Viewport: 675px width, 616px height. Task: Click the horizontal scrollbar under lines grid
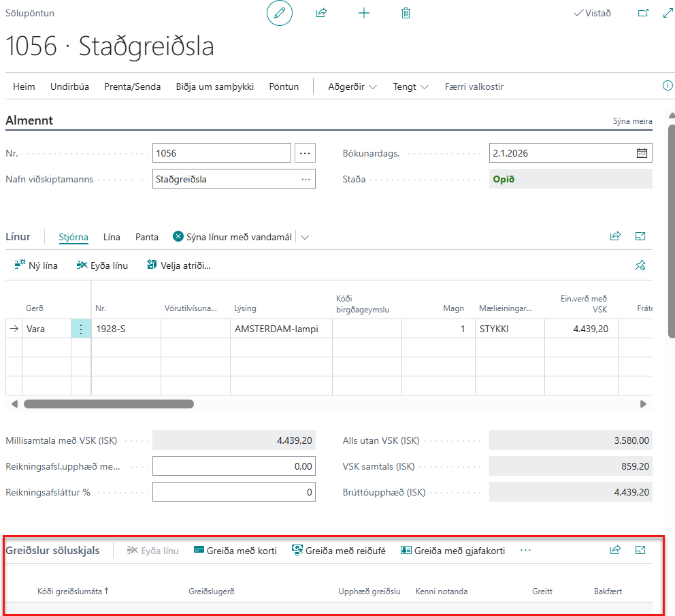pos(109,404)
